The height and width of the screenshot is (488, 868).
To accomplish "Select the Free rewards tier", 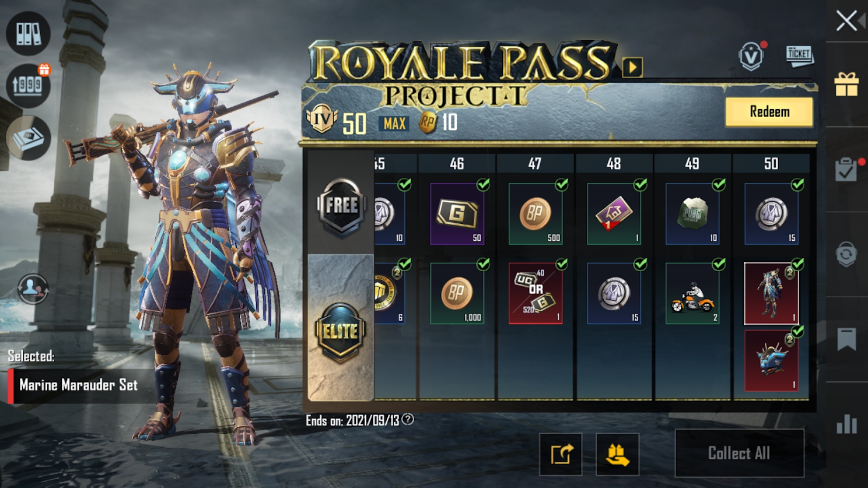I will coord(341,207).
